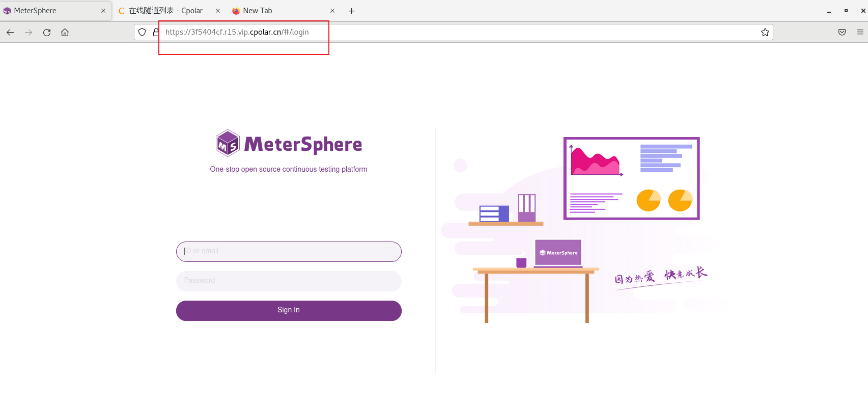This screenshot has height=402, width=868.
Task: Click the MeterSphere title text
Action: (303, 144)
